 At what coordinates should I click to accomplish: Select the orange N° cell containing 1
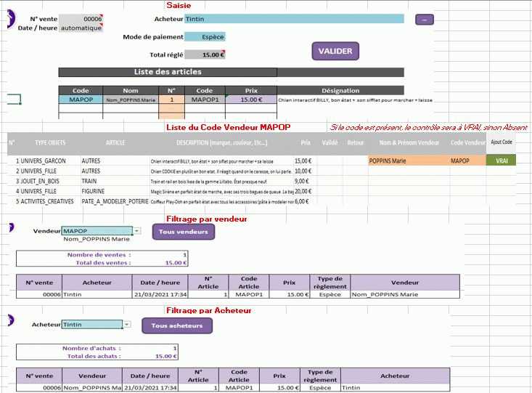tap(172, 100)
